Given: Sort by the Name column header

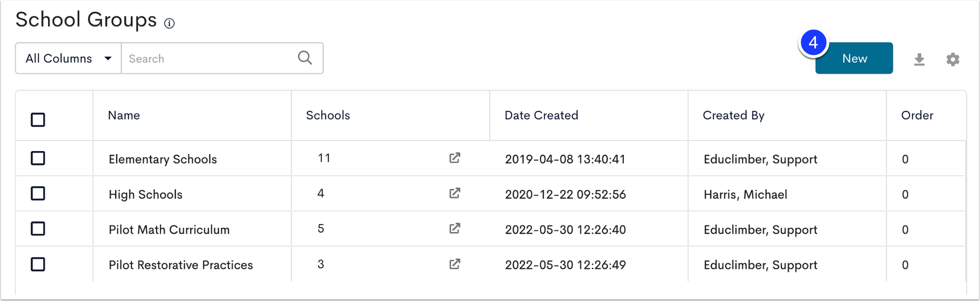Looking at the screenshot, I should click(x=124, y=115).
